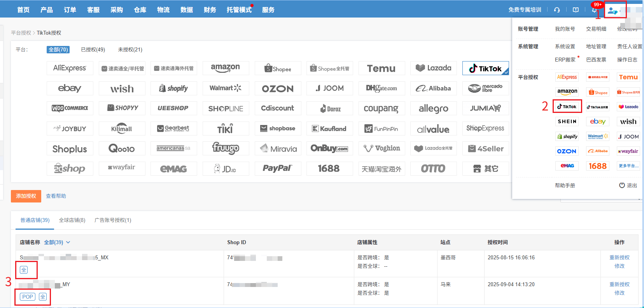Expand the 全部(39) store name dropdown
The width and height of the screenshot is (644, 308).
tap(57, 242)
